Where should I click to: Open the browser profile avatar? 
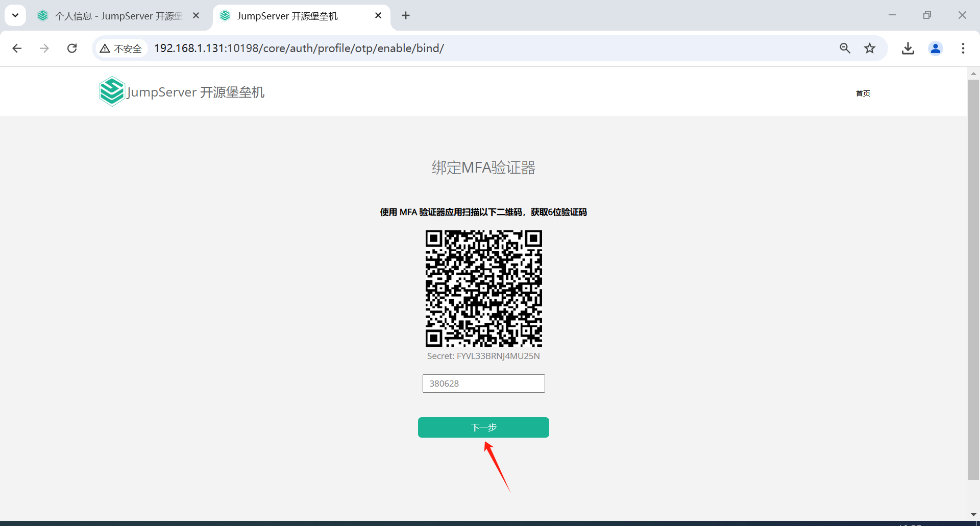click(x=936, y=48)
